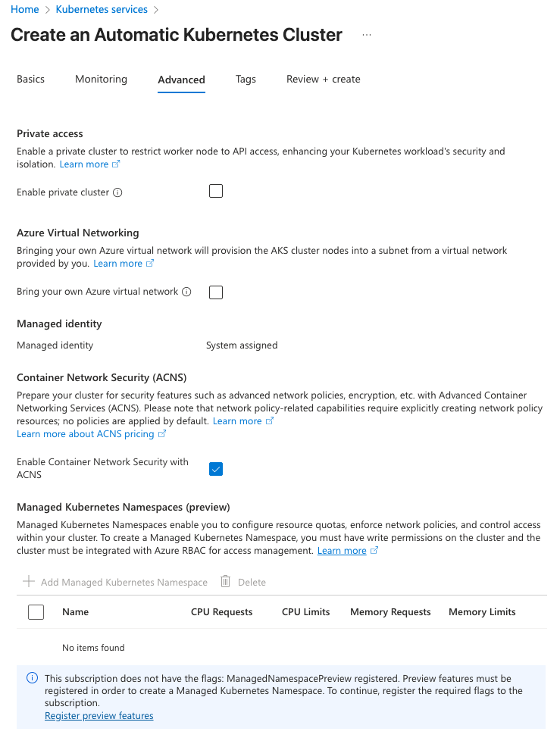The width and height of the screenshot is (560, 744).
Task: Select the Monitoring tab
Action: 101,79
